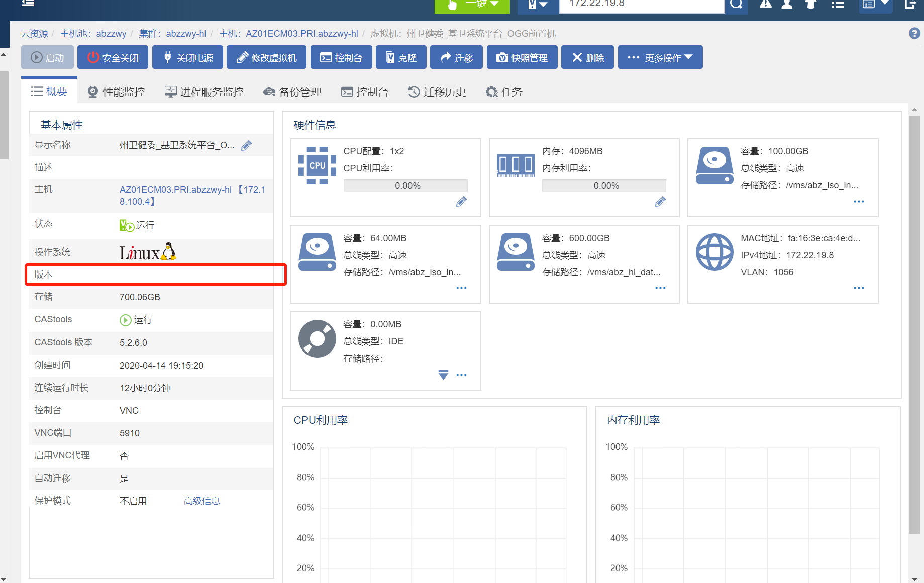Viewport: 924px width, 583px height.
Task: Click the CD-ROM drive icon
Action: coord(317,338)
